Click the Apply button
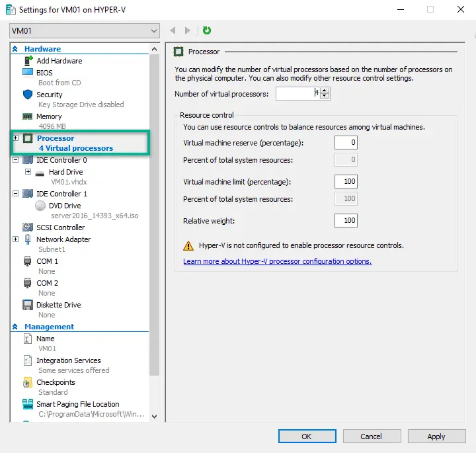The image size is (476, 453). pos(436,436)
